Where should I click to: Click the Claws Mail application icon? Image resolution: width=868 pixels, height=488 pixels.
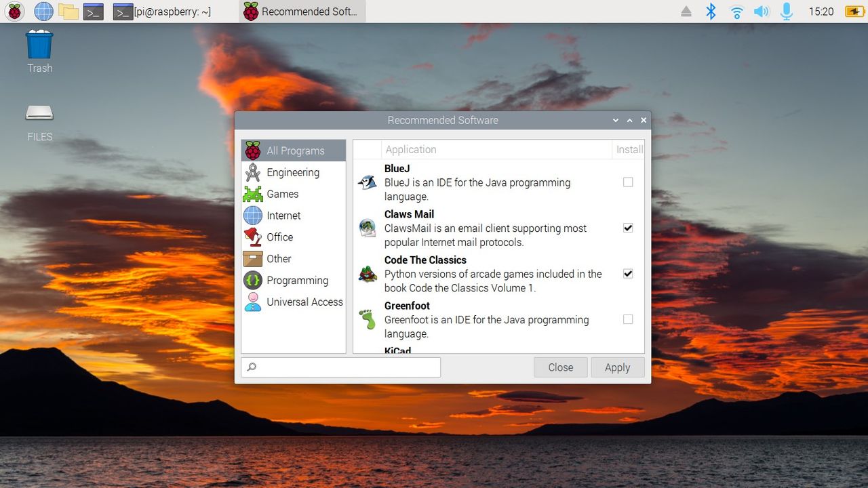click(368, 228)
